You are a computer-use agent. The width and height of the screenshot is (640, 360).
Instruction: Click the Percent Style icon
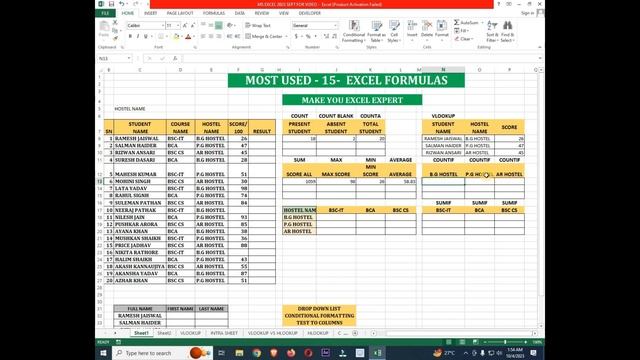(308, 36)
